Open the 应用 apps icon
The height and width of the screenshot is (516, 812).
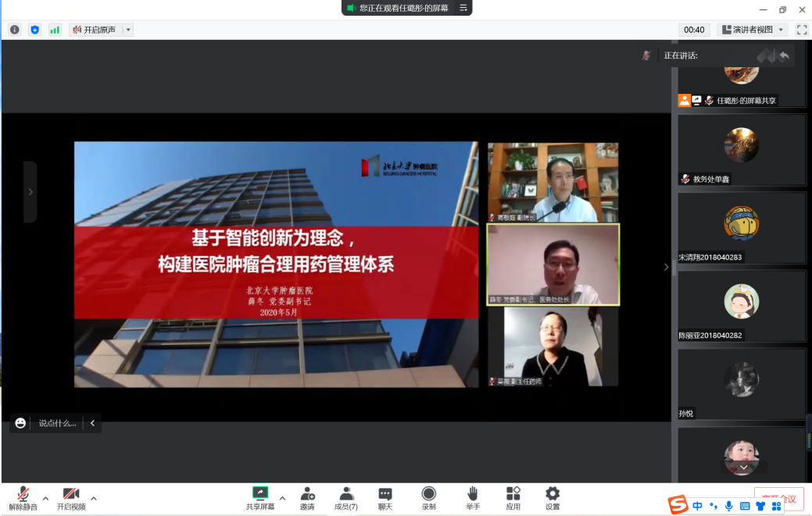513,498
